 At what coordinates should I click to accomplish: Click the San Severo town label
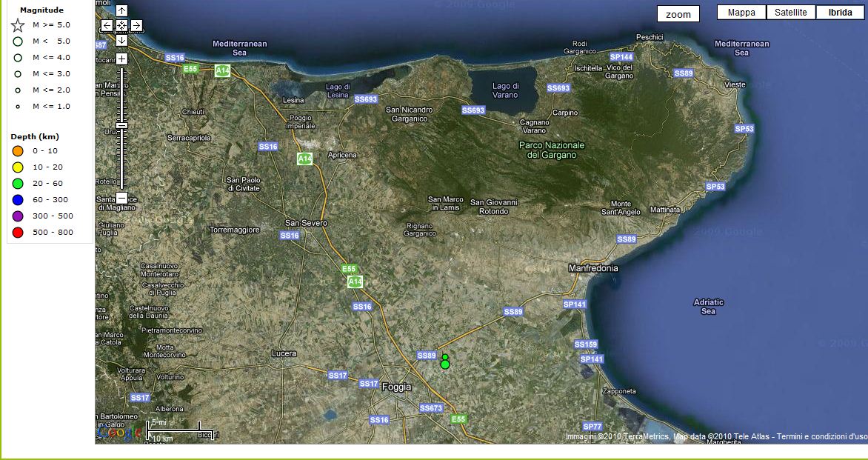[x=306, y=222]
